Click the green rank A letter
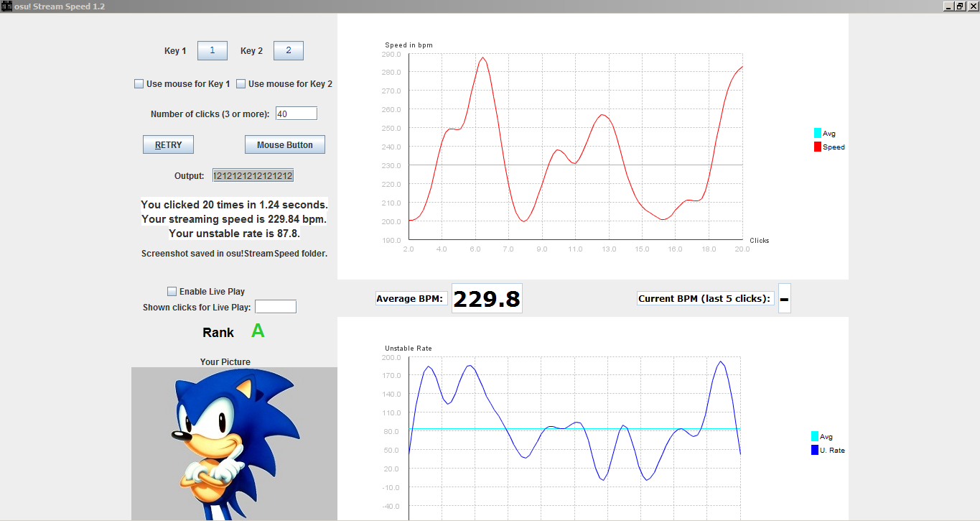Viewport: 980px width, 521px height. 258,331
